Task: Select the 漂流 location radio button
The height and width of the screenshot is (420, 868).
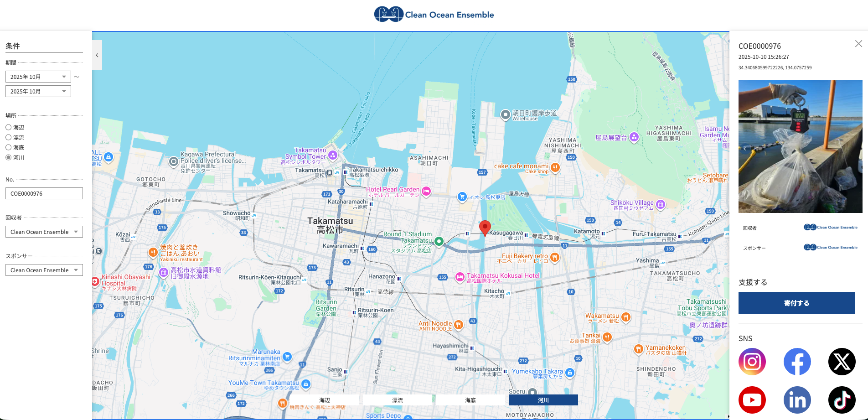Action: click(8, 137)
